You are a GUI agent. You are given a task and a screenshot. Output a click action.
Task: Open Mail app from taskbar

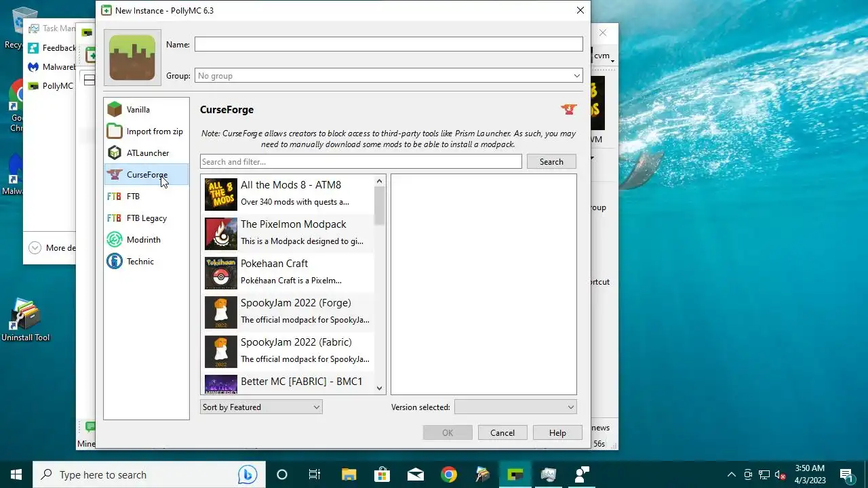click(415, 474)
